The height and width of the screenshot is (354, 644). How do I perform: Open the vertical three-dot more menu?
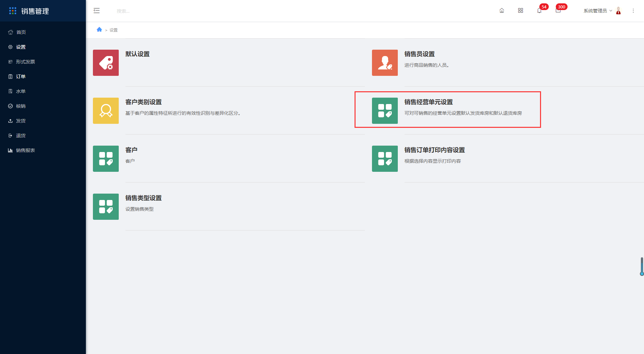(633, 11)
